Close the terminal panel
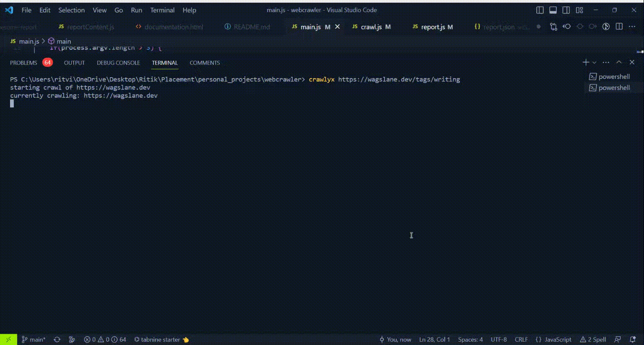This screenshot has height=345, width=644. tap(632, 62)
